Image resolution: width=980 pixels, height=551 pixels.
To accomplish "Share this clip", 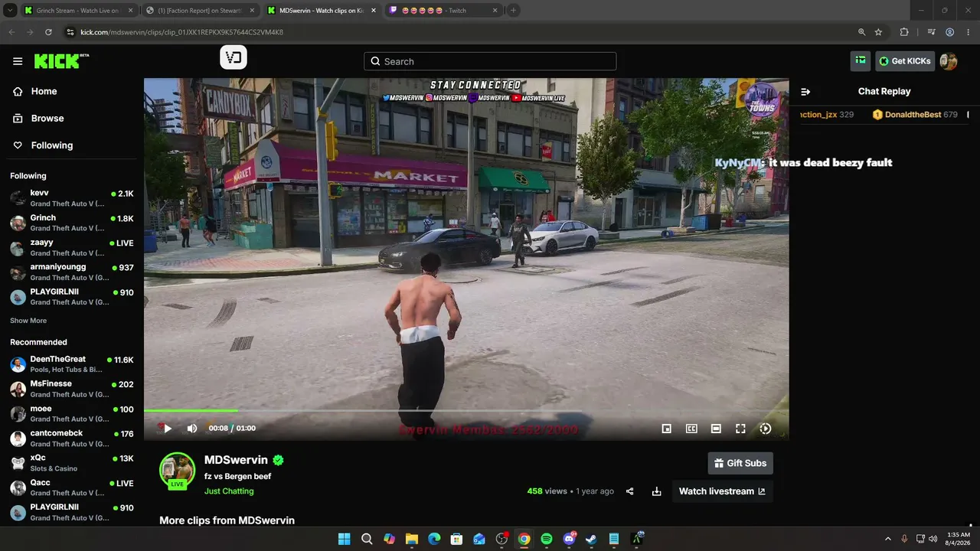I will click(x=630, y=491).
